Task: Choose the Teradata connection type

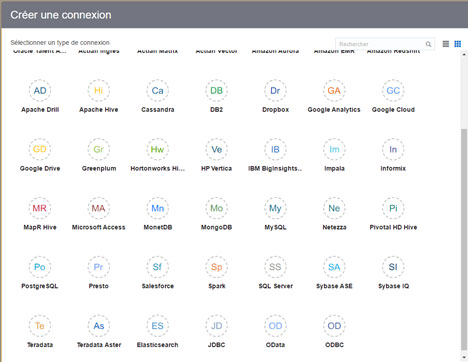Action: point(40,326)
